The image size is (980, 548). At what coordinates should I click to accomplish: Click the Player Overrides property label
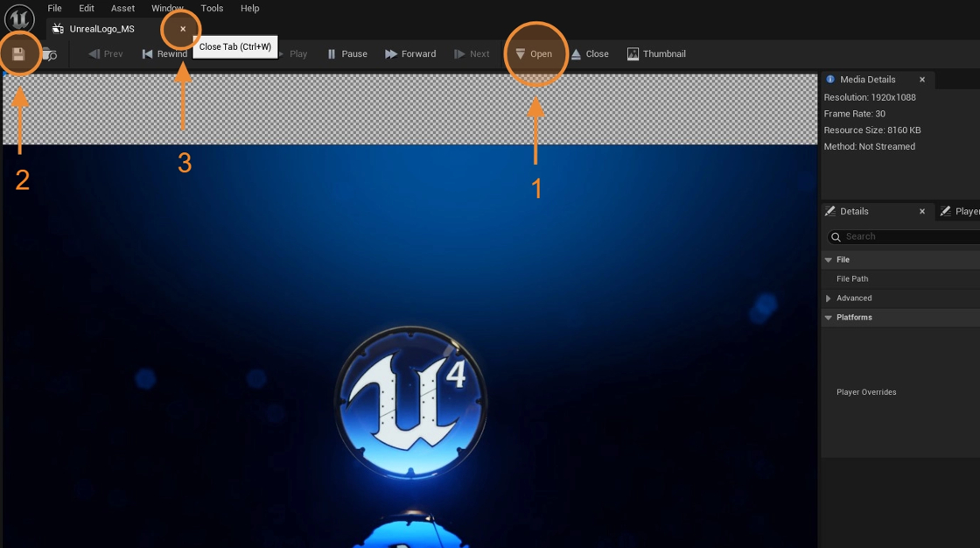tap(866, 392)
